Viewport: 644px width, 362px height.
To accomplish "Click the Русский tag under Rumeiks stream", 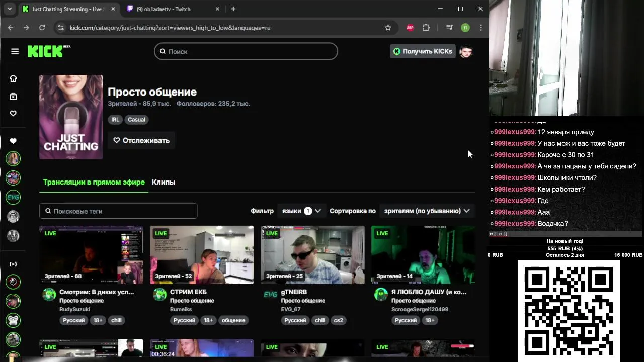I will click(x=184, y=320).
